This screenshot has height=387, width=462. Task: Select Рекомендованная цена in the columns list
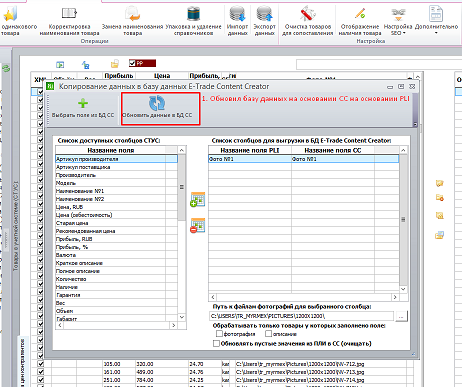coord(116,231)
